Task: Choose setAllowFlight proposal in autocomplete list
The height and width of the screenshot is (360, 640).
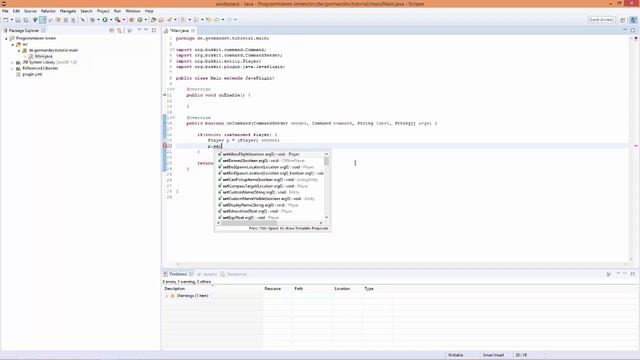Action: [x=270, y=154]
